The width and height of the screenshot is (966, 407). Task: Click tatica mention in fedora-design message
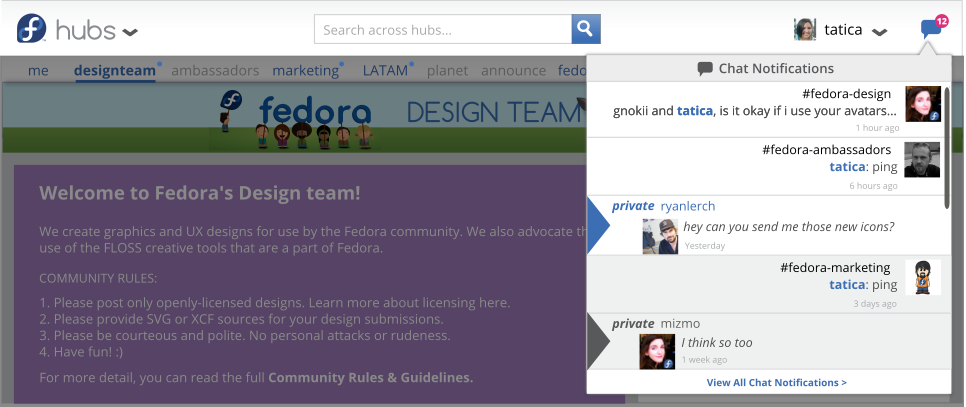(694, 111)
